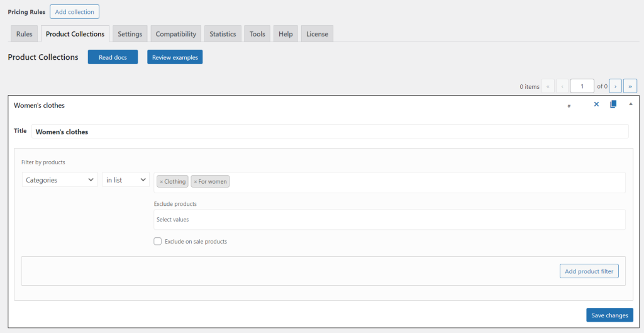Open the Settings tab
Viewport: 644px width, 333px height.
[x=130, y=34]
